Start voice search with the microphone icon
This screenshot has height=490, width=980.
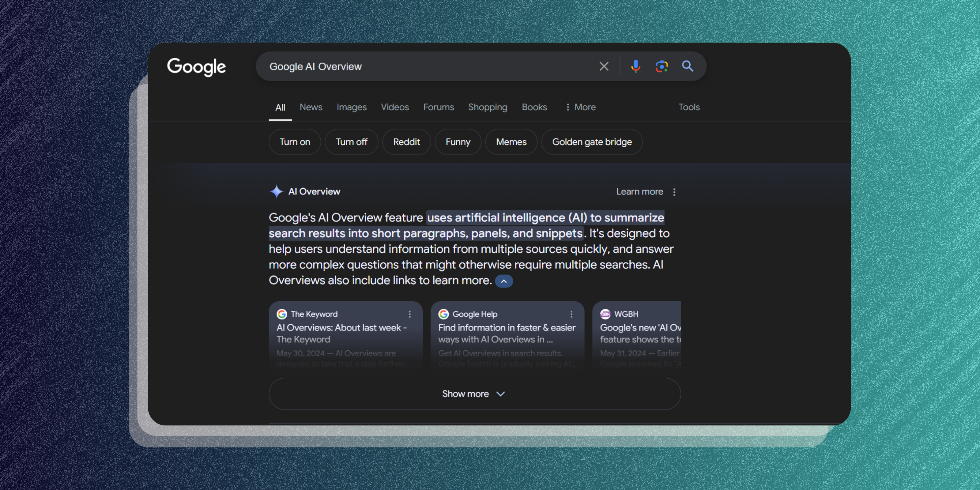pyautogui.click(x=635, y=66)
